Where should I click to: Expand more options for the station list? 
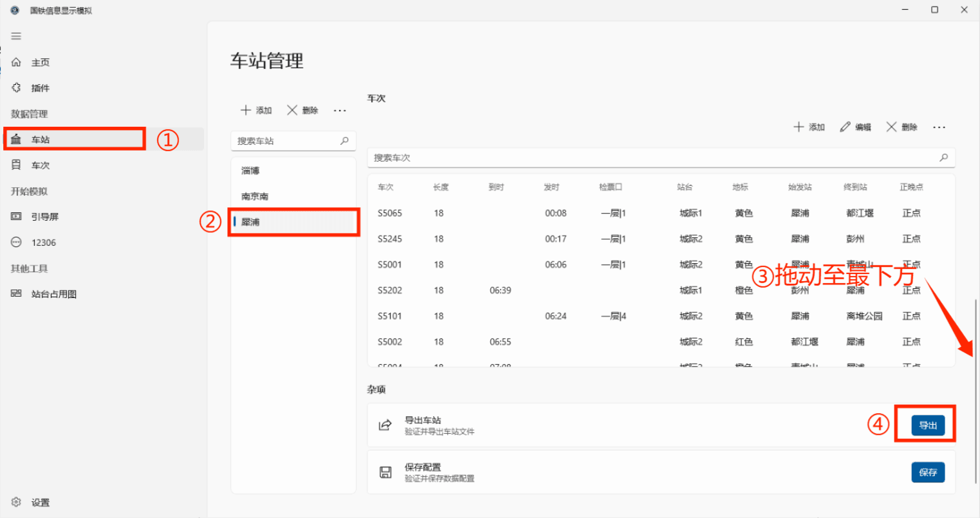coord(340,111)
